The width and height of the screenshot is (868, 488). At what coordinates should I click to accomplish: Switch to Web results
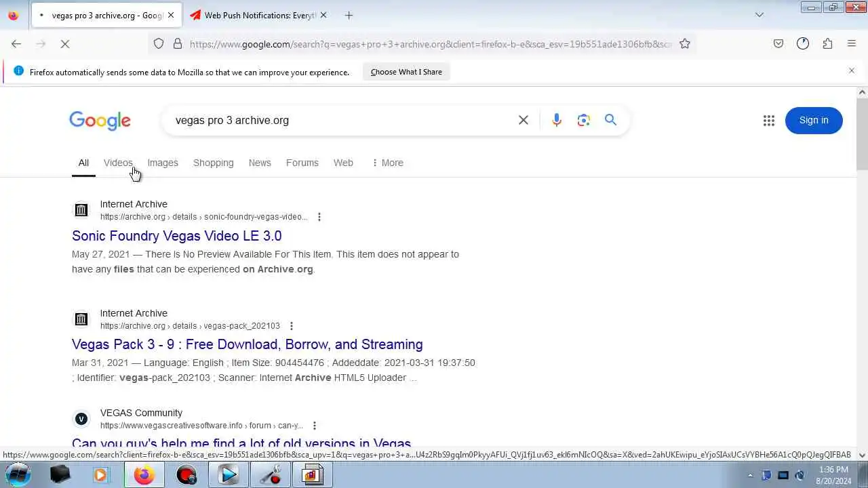point(343,163)
